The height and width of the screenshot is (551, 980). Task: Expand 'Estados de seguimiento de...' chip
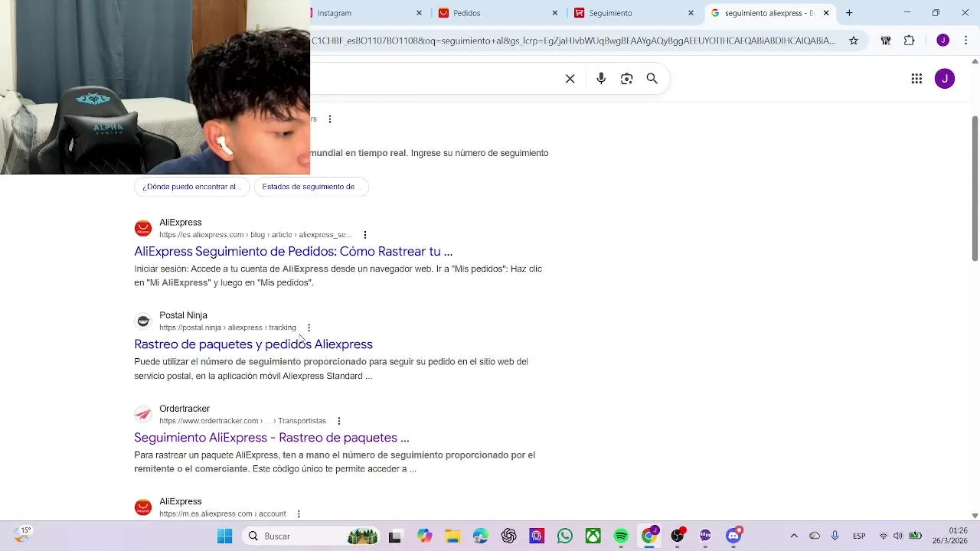click(311, 187)
